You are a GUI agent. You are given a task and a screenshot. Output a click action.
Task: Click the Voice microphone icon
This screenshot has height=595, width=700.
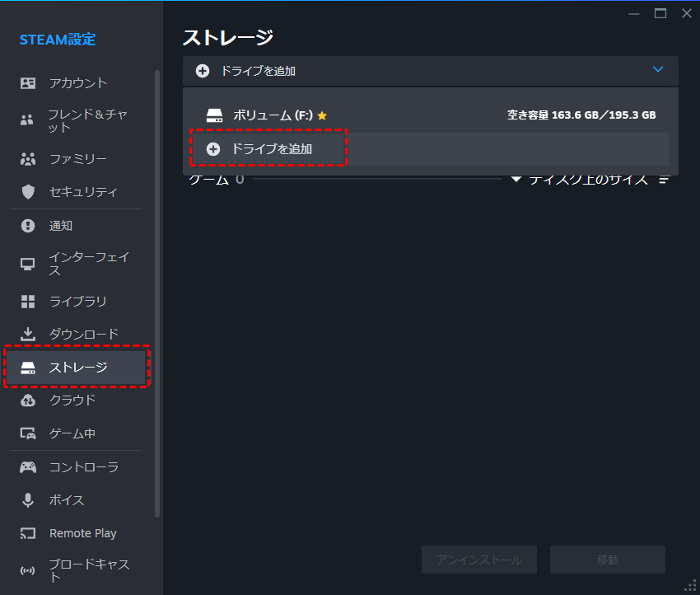click(28, 500)
